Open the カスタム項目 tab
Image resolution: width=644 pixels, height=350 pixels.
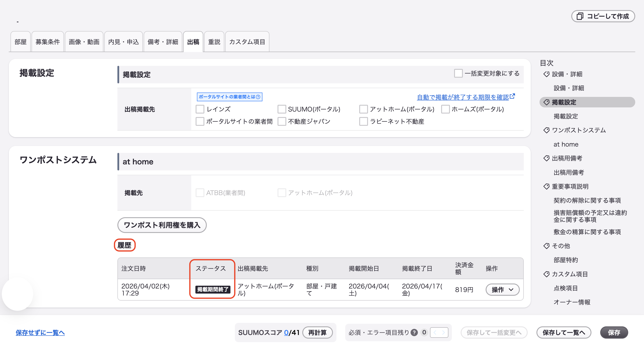click(247, 42)
